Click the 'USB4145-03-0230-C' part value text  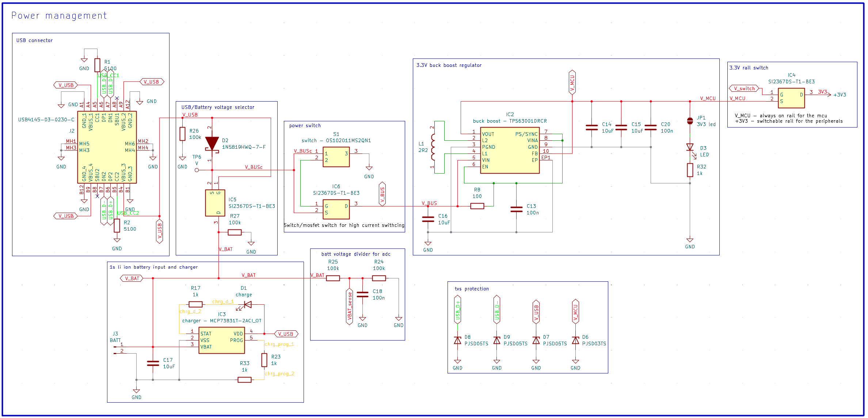pyautogui.click(x=46, y=119)
